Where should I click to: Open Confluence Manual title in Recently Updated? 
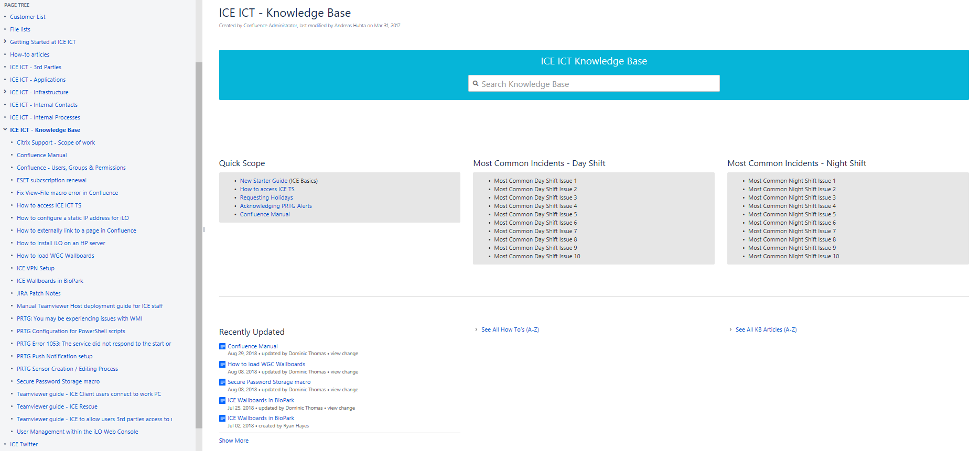tap(253, 346)
